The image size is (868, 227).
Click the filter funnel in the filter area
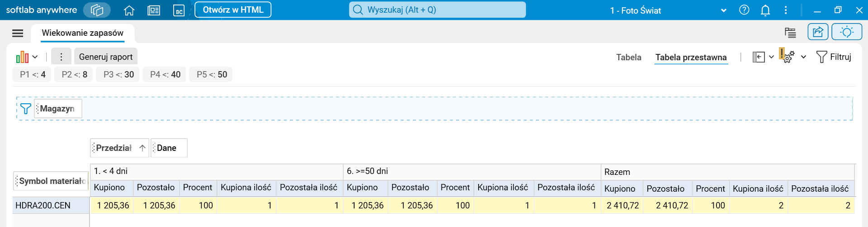26,109
